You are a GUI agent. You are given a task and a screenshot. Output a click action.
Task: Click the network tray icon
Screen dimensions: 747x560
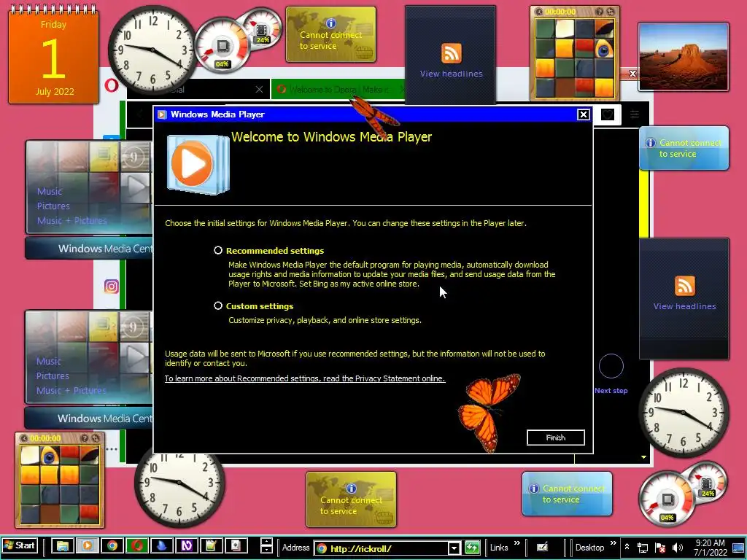click(x=643, y=548)
